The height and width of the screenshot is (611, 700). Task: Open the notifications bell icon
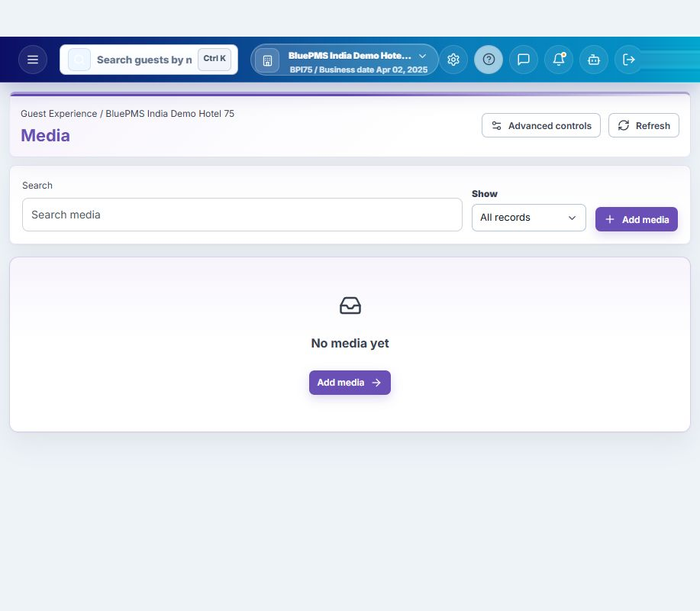click(559, 60)
